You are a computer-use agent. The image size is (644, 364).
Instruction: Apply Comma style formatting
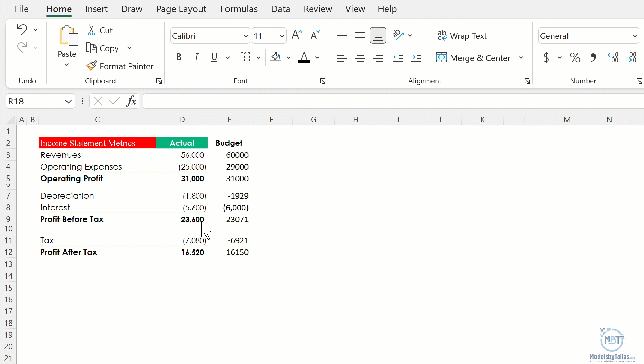[x=593, y=57]
